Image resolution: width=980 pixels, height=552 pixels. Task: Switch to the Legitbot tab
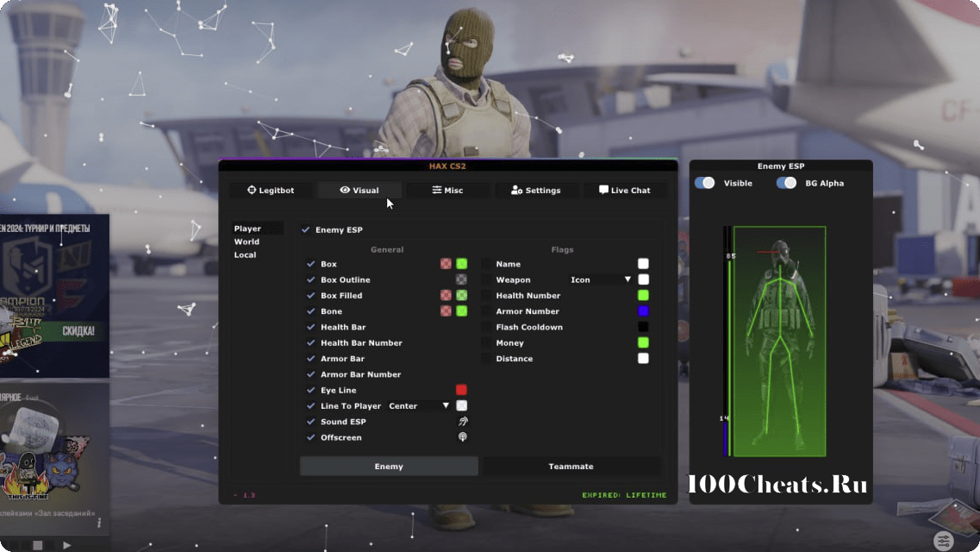[271, 190]
